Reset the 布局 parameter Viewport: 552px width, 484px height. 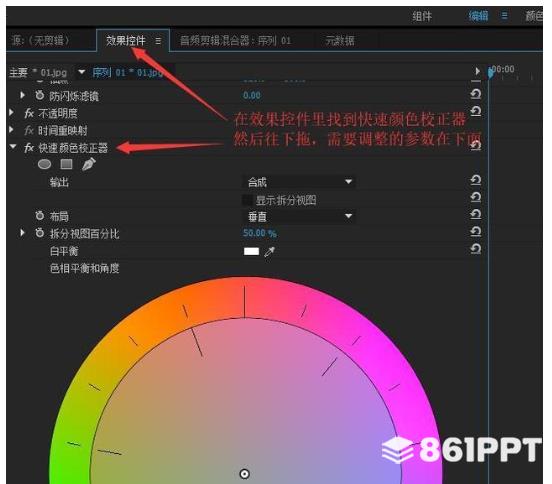point(476,214)
